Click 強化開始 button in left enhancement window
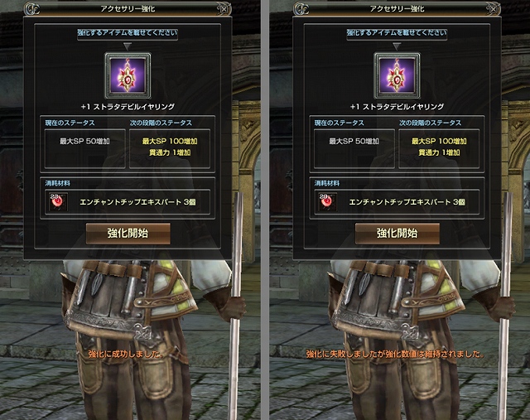 128,234
